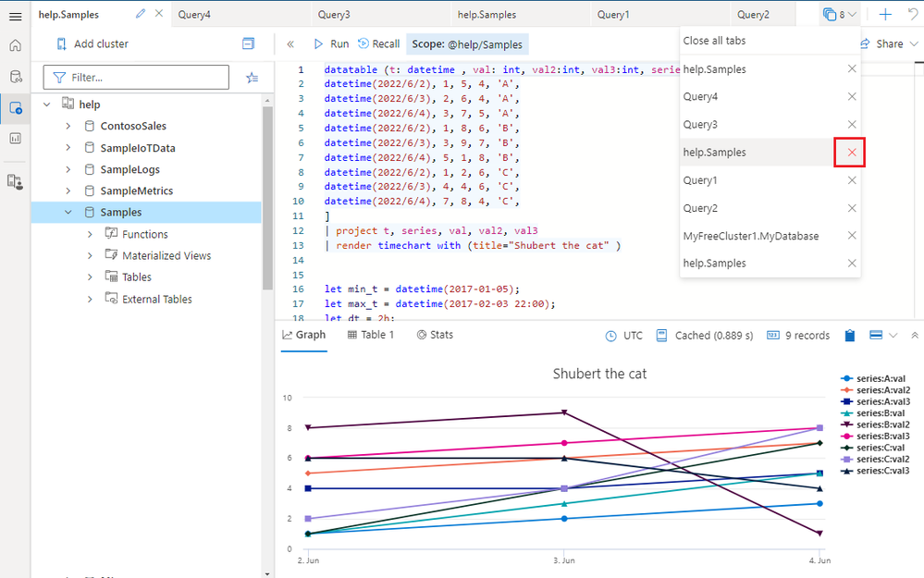Expand Materialized Views folder
Viewport: 924px width, 578px height.
tap(90, 256)
